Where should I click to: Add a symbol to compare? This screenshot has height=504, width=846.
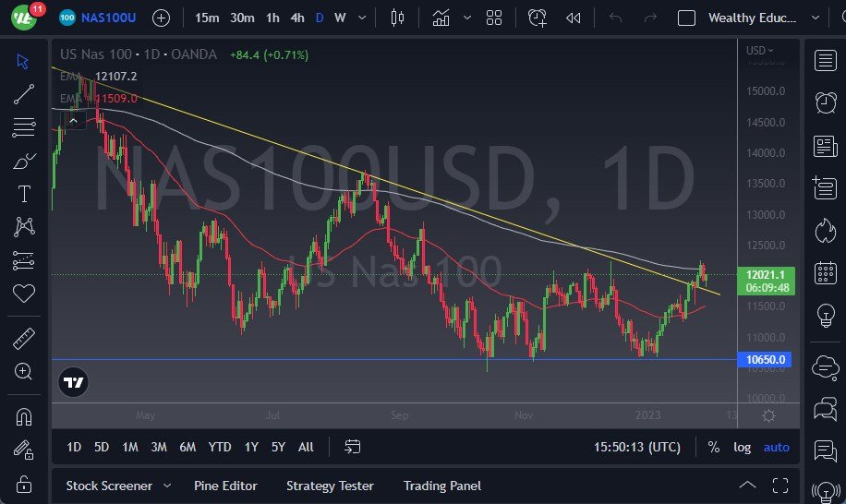tap(161, 18)
